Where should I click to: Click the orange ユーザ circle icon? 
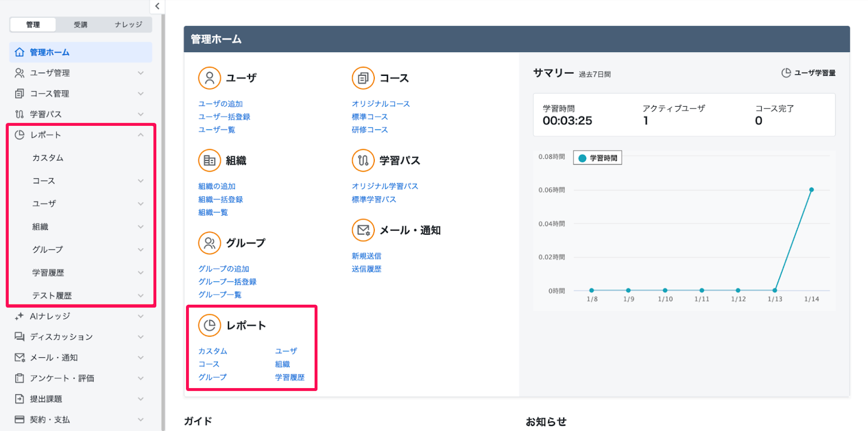coord(209,78)
